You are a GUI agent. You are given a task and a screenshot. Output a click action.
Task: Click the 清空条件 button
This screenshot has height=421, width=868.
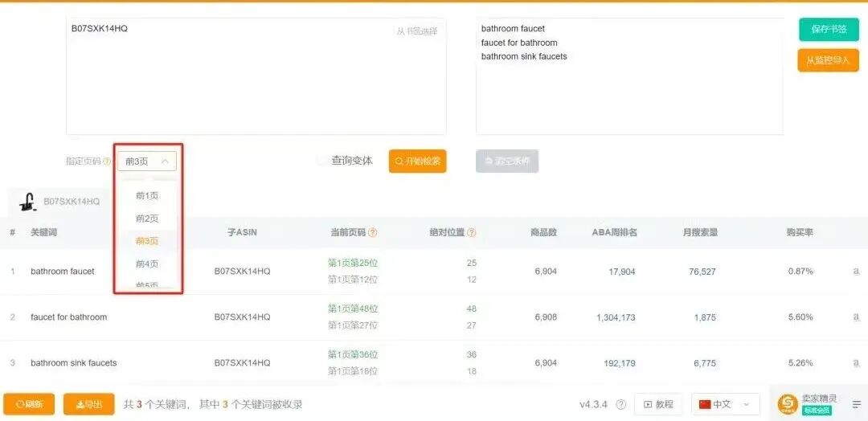(507, 161)
